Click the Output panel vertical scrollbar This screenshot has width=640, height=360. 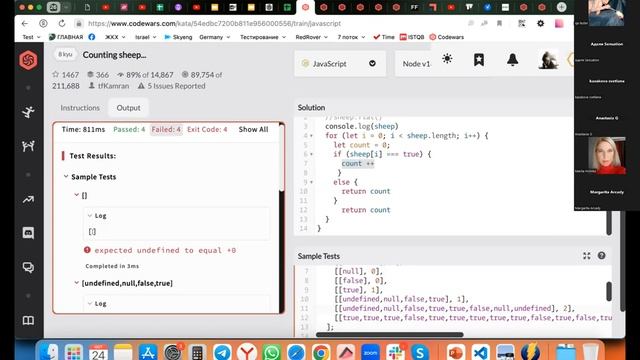point(281,157)
